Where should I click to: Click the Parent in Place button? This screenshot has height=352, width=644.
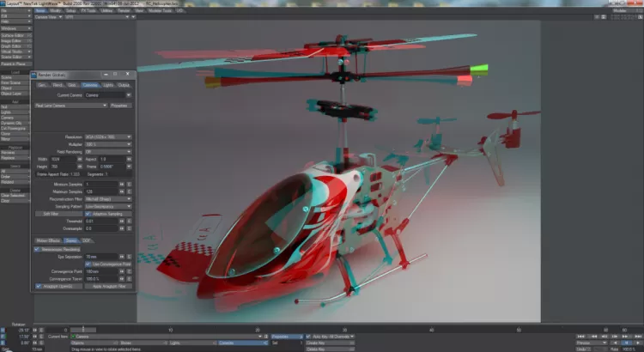coord(16,64)
